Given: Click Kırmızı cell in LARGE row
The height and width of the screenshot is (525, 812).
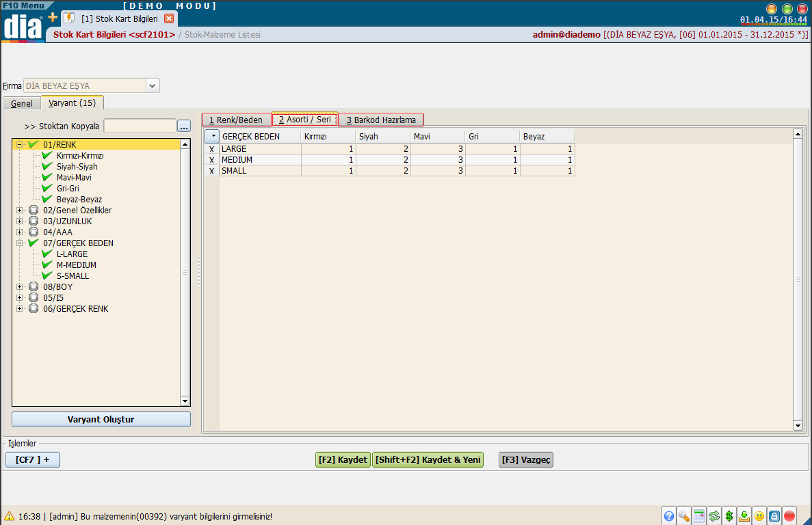Looking at the screenshot, I should [x=328, y=149].
